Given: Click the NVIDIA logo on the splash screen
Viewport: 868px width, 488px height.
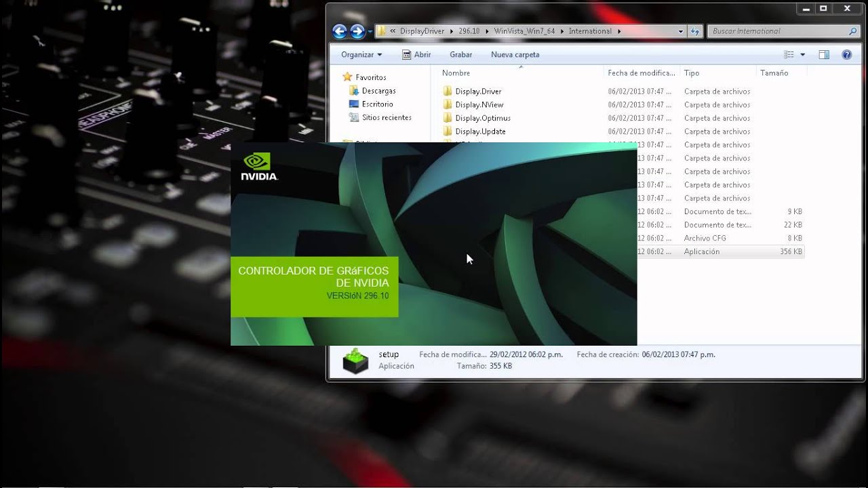Looking at the screenshot, I should pyautogui.click(x=259, y=167).
